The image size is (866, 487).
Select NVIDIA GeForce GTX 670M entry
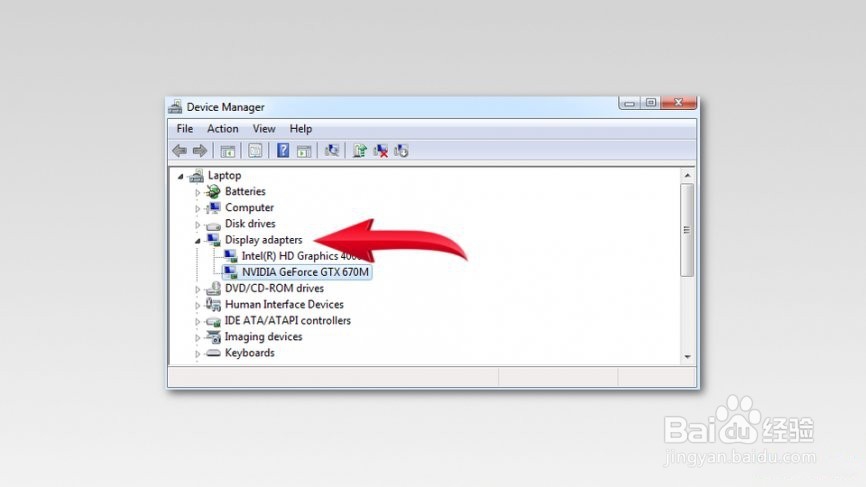point(305,272)
